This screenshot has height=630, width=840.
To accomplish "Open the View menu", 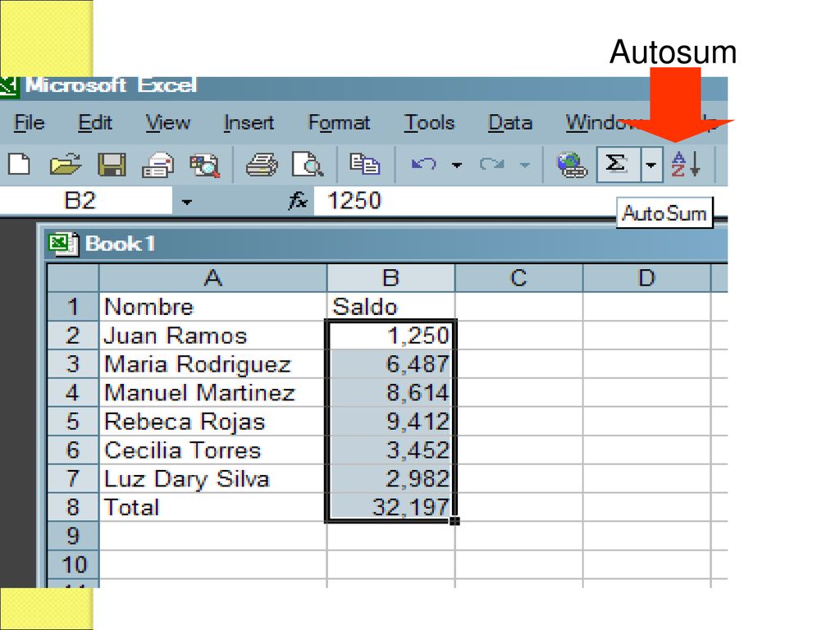I will [x=167, y=123].
